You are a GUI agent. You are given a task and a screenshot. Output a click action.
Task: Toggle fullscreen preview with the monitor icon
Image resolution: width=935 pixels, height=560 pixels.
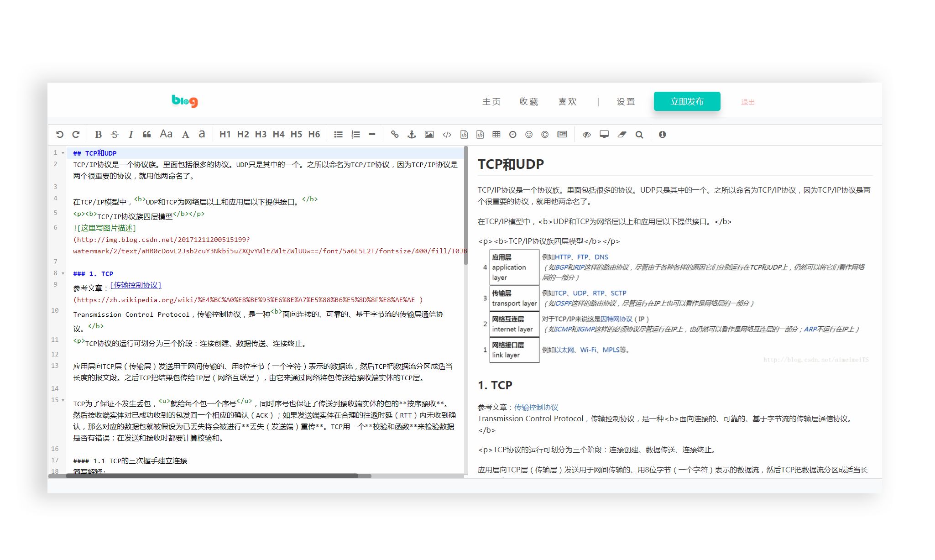(604, 134)
